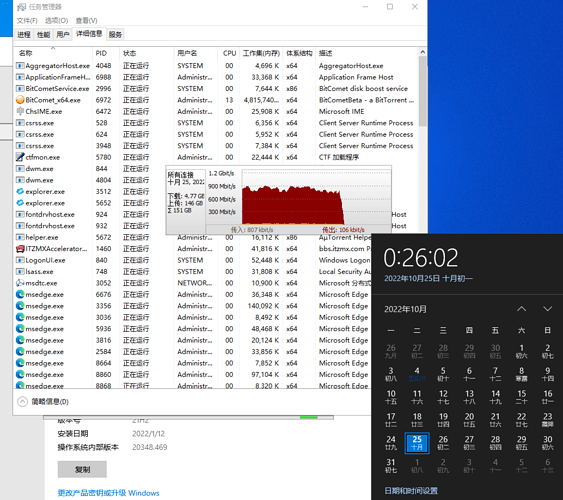Click the Task Manager title bar icon
Screen dimensions: 563x500
tap(22, 7)
